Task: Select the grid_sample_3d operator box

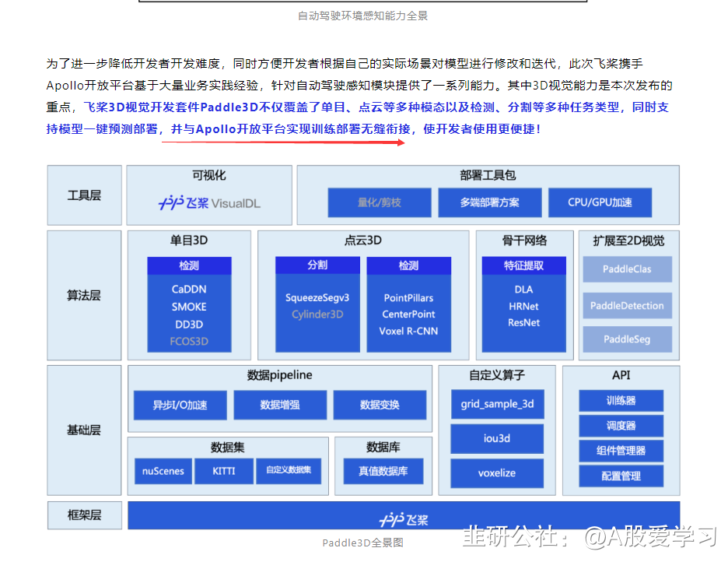Action: pyautogui.click(x=497, y=404)
